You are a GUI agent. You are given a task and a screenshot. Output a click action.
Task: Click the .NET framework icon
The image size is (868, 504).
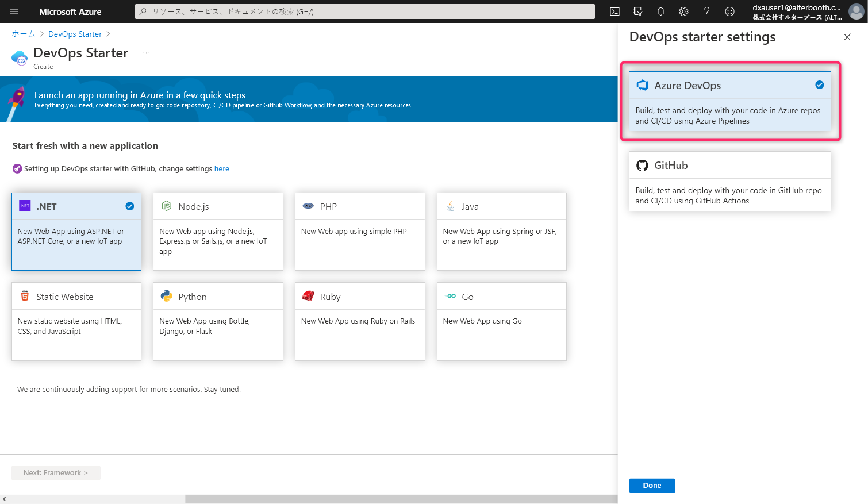click(x=25, y=206)
